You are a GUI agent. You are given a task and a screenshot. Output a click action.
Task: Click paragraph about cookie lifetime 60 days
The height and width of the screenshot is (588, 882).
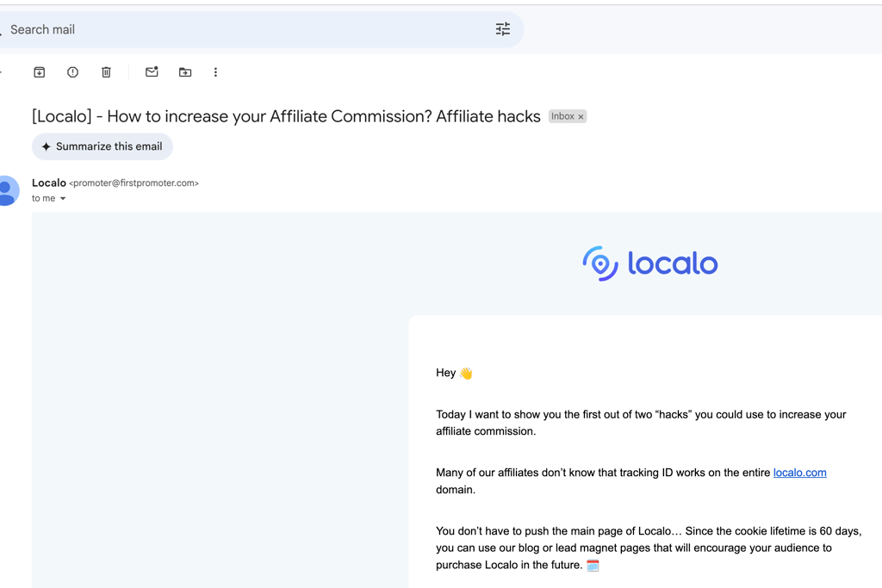649,548
